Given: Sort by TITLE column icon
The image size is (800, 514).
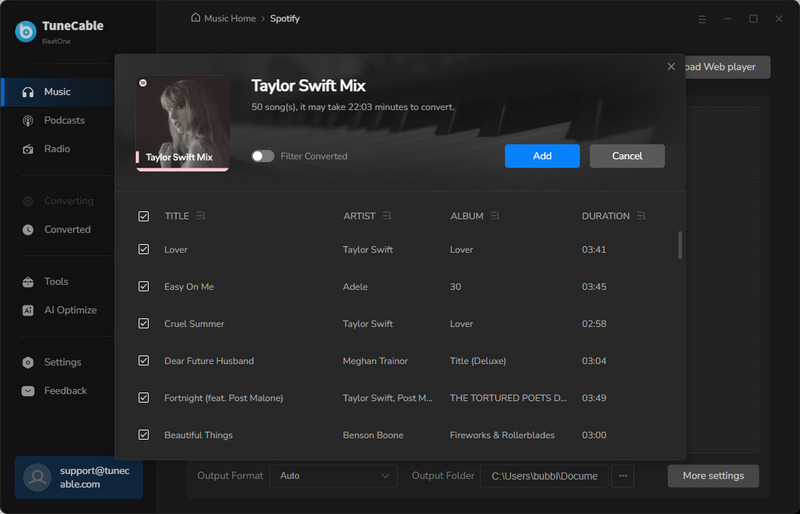Looking at the screenshot, I should [x=201, y=216].
